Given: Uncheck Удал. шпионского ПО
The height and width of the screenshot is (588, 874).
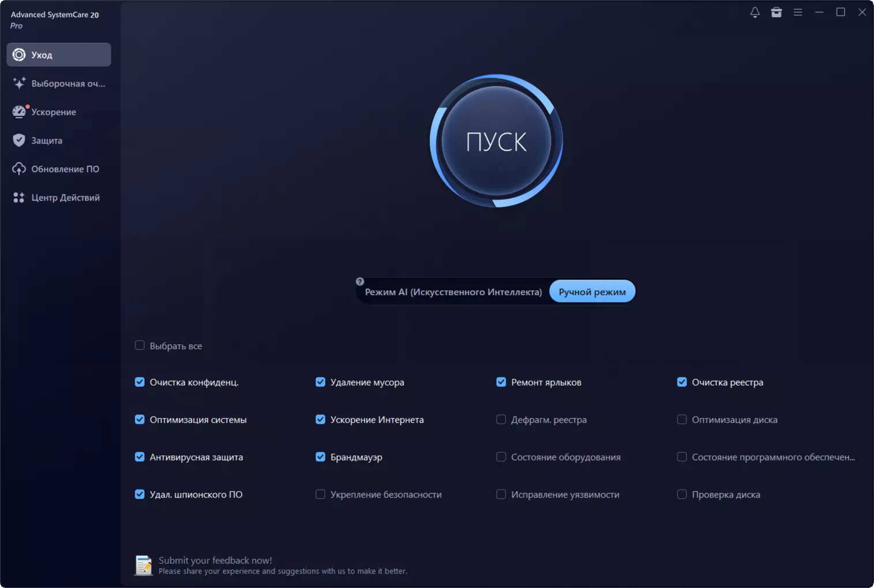Looking at the screenshot, I should (x=140, y=495).
